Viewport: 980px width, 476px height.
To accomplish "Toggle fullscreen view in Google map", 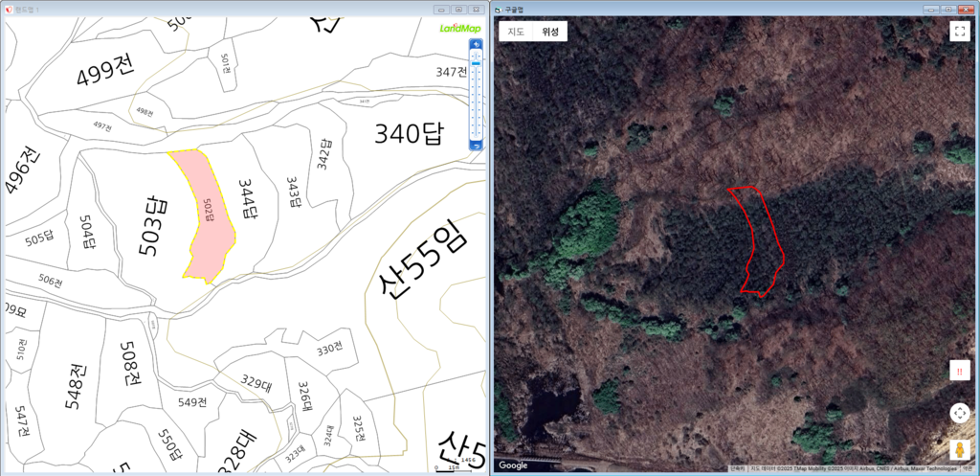I will point(959,32).
